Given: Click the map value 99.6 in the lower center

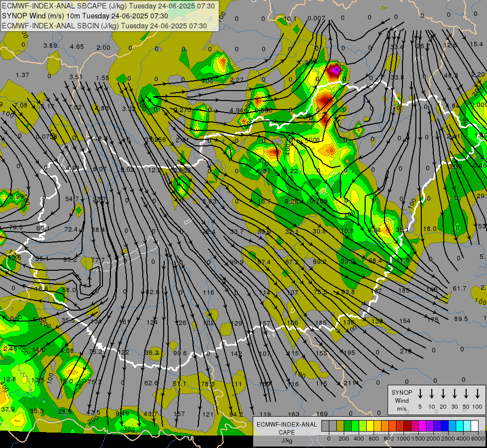Looking at the screenshot, I should (x=180, y=353).
